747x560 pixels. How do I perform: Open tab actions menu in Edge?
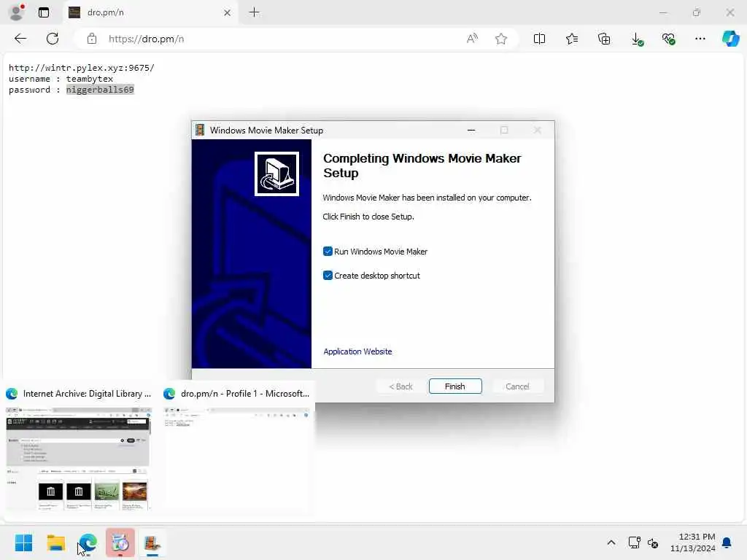tap(44, 12)
